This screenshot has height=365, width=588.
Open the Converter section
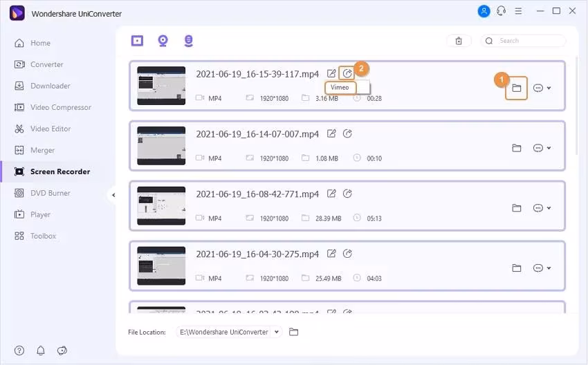coord(39,64)
